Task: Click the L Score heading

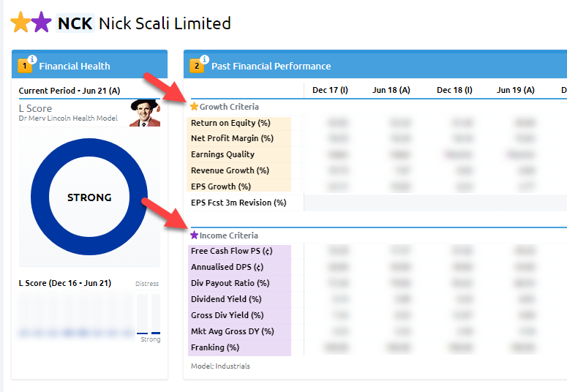Action: [35, 108]
